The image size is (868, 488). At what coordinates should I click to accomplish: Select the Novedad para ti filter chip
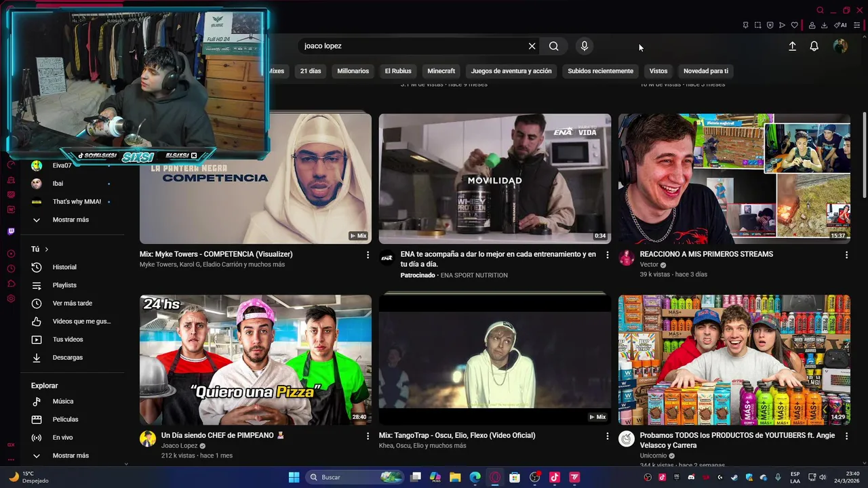pos(706,71)
